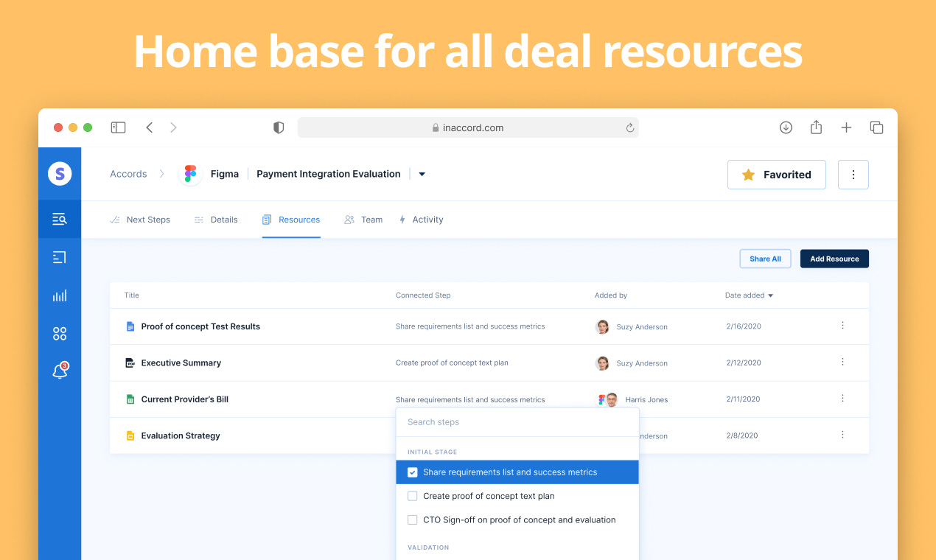The image size is (936, 560).
Task: Open the privacy shield icon in toolbar
Action: (x=279, y=127)
